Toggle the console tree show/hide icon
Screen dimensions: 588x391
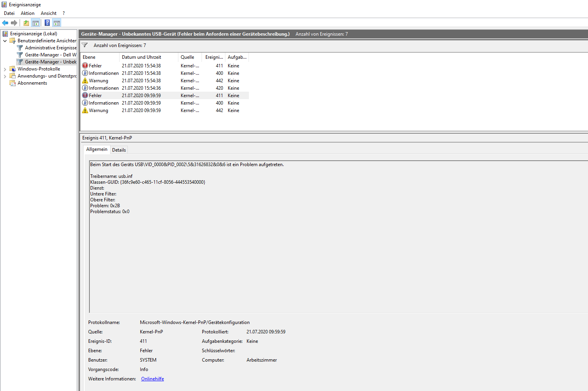(x=36, y=23)
